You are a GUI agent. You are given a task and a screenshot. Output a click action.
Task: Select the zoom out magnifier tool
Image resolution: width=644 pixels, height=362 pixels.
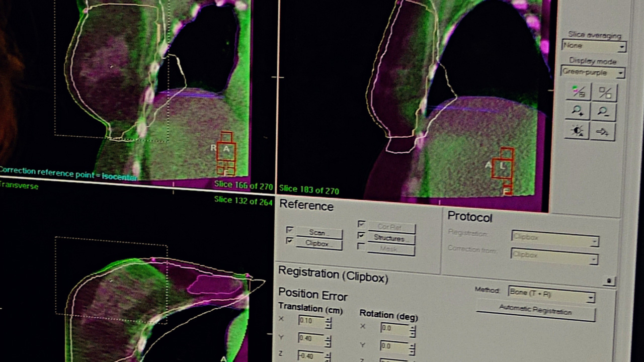(603, 111)
